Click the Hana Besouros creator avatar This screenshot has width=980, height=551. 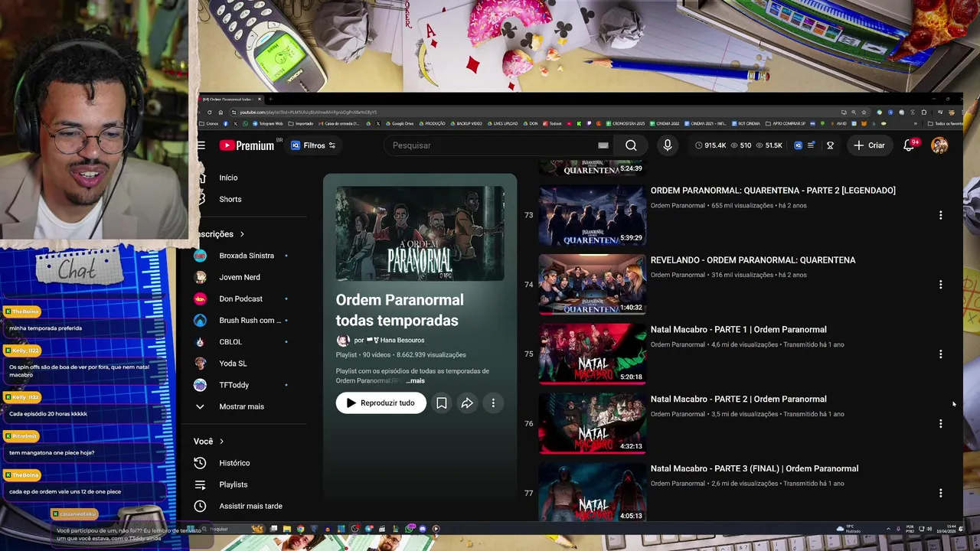pyautogui.click(x=342, y=341)
